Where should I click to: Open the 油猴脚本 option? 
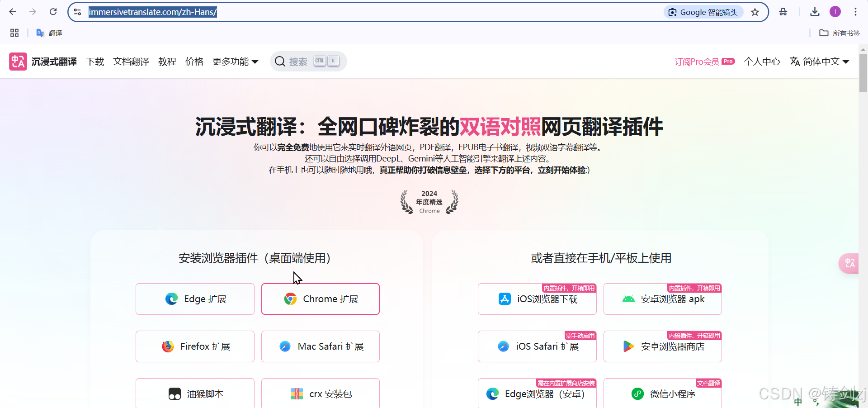(195, 393)
